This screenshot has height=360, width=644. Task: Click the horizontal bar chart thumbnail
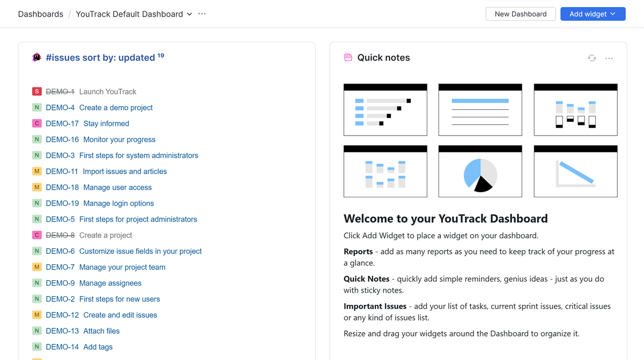[x=385, y=110]
